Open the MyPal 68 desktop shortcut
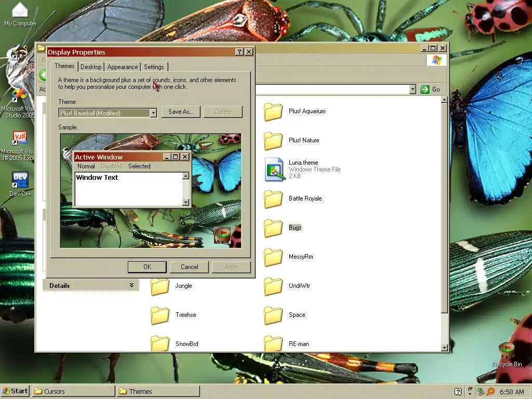 [20, 56]
